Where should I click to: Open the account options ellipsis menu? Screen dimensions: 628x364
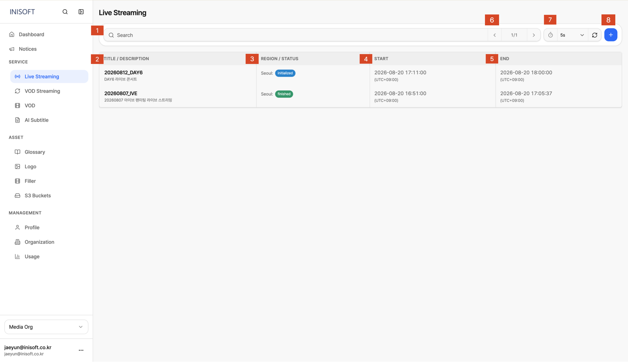click(81, 350)
